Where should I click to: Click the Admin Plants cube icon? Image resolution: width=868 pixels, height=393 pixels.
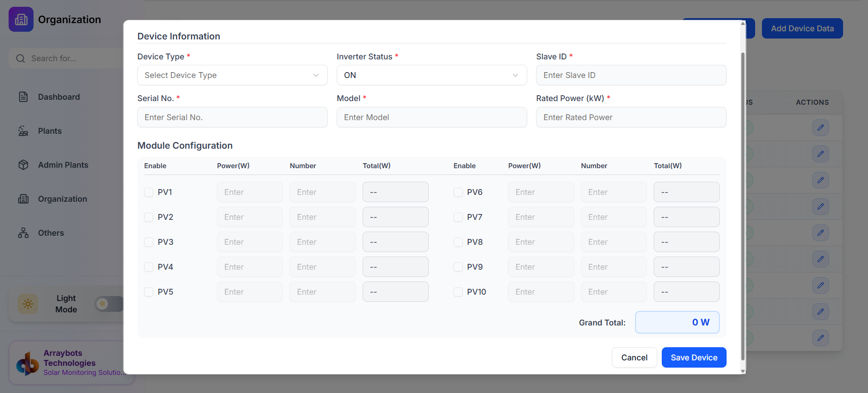point(23,165)
